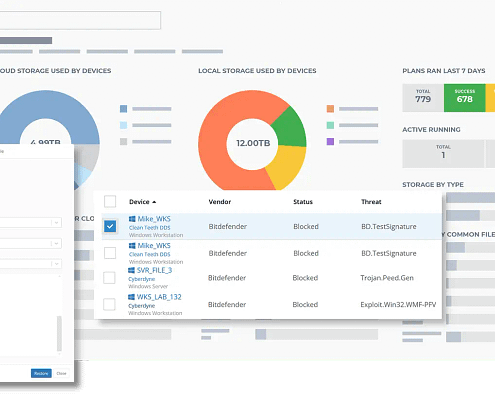Click the purple legend swatch for local storage
The height and width of the screenshot is (400, 495).
click(330, 142)
